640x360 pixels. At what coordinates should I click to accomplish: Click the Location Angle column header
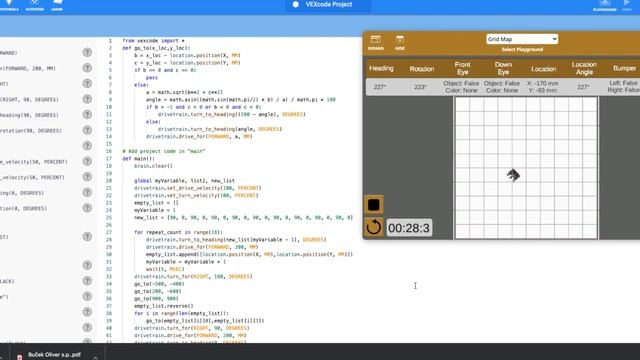(584, 68)
